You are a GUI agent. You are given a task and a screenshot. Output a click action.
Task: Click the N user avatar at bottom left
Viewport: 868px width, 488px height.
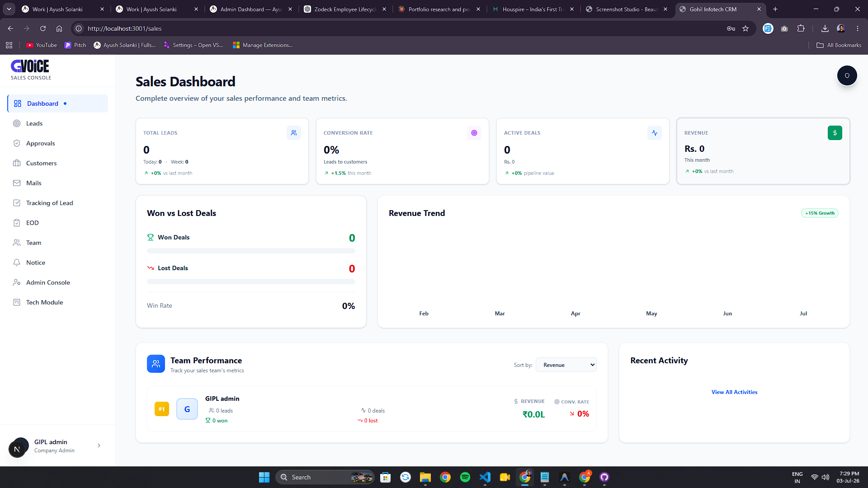pos(17,449)
